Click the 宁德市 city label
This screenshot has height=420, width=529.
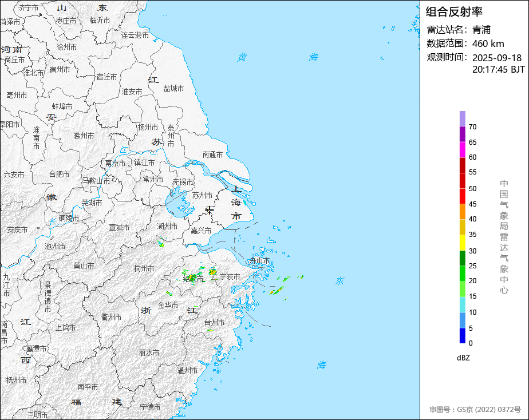pyautogui.click(x=150, y=407)
